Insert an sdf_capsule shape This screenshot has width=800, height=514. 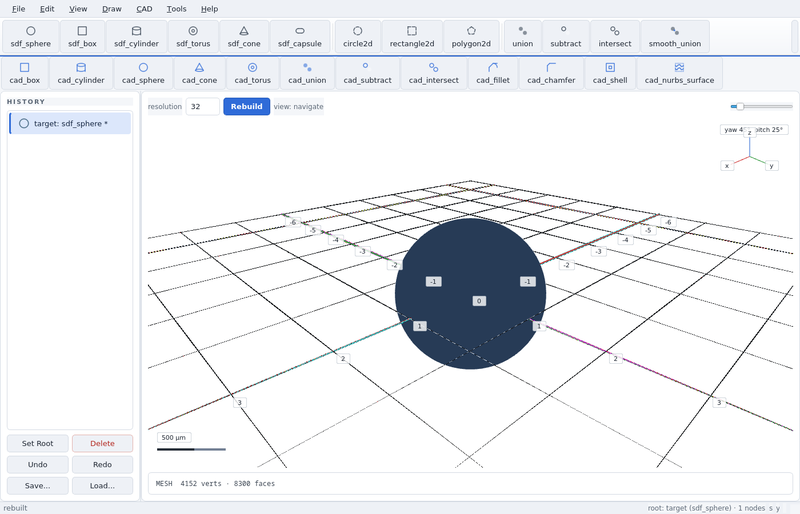click(299, 37)
